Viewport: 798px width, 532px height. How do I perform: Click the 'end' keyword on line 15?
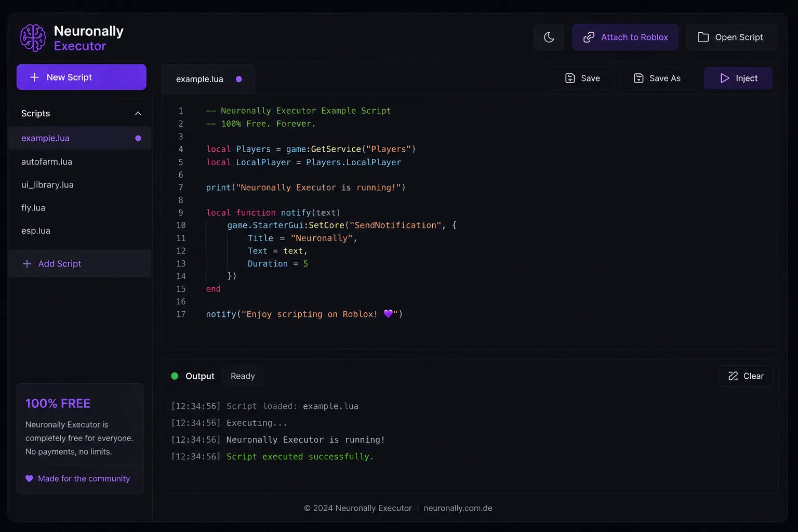point(213,289)
